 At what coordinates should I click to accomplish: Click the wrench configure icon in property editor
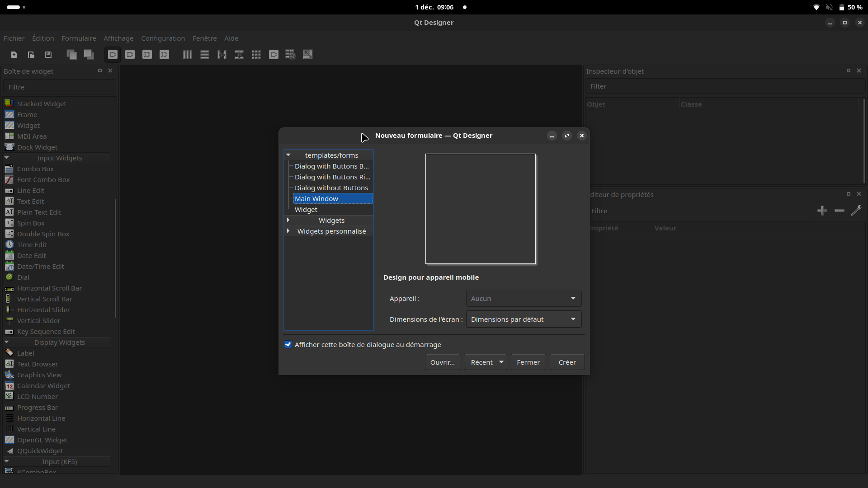856,211
